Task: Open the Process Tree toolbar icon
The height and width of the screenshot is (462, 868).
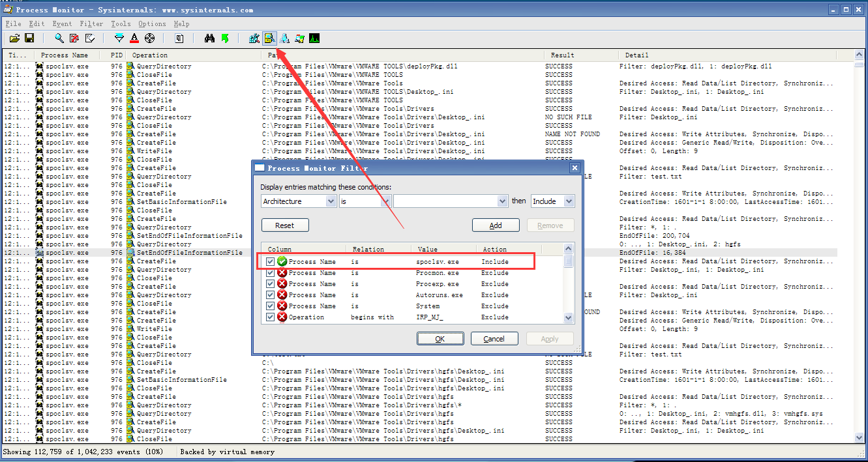Action: tap(179, 38)
